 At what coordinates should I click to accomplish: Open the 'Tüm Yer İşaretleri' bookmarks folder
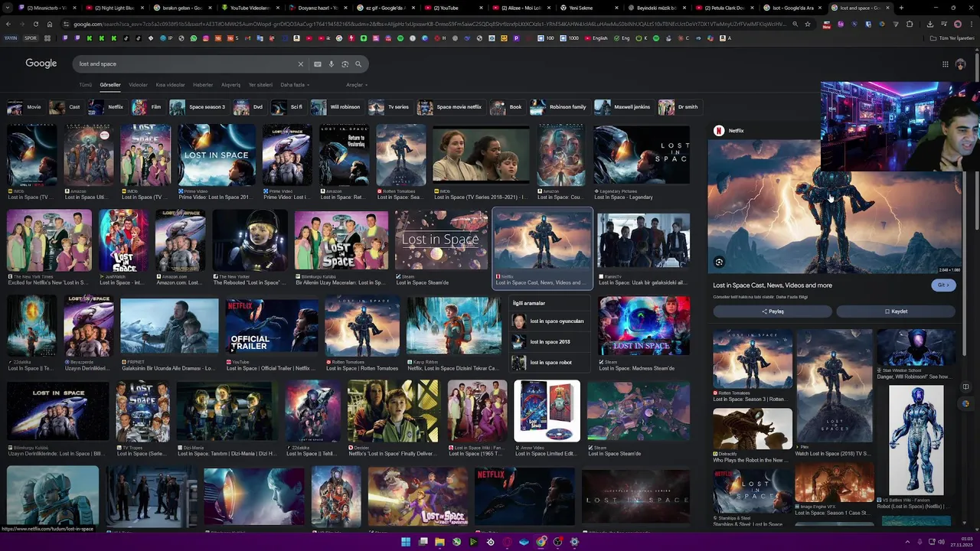coord(953,38)
